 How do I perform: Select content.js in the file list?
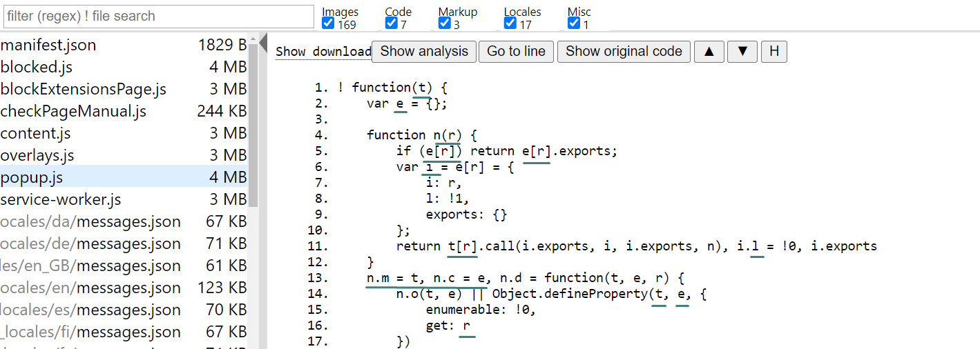click(x=36, y=134)
